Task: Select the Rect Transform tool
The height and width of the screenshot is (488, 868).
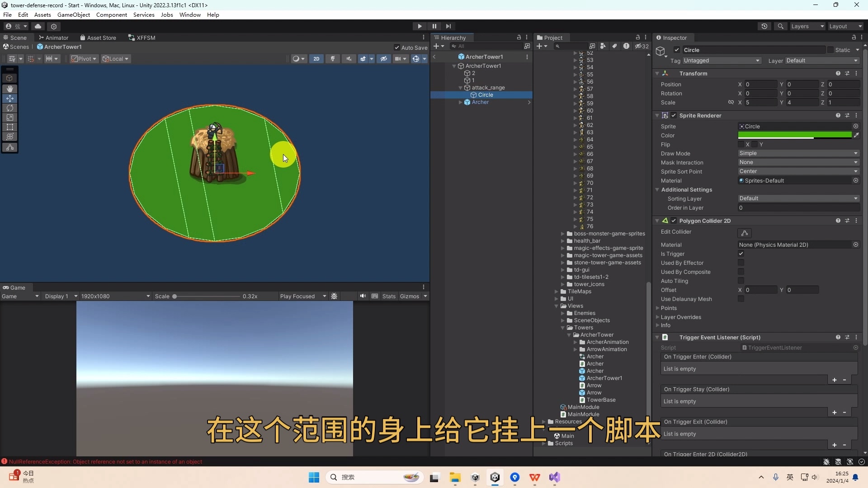Action: (10, 127)
